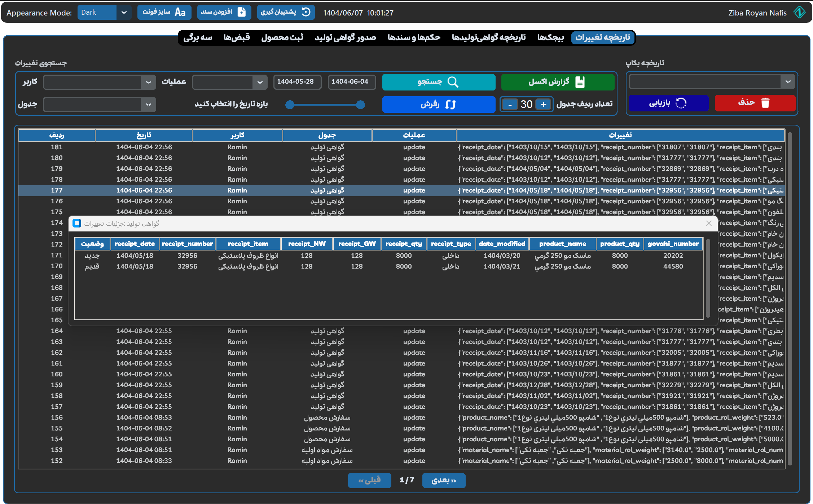
Task: Click the trash icon on the delete button
Action: click(765, 103)
